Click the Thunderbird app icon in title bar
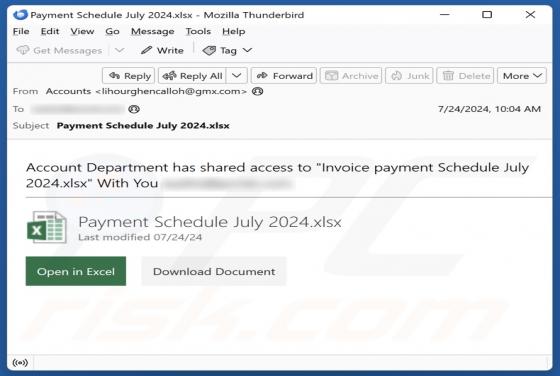Viewport: 560px width, 376px height. [x=20, y=15]
